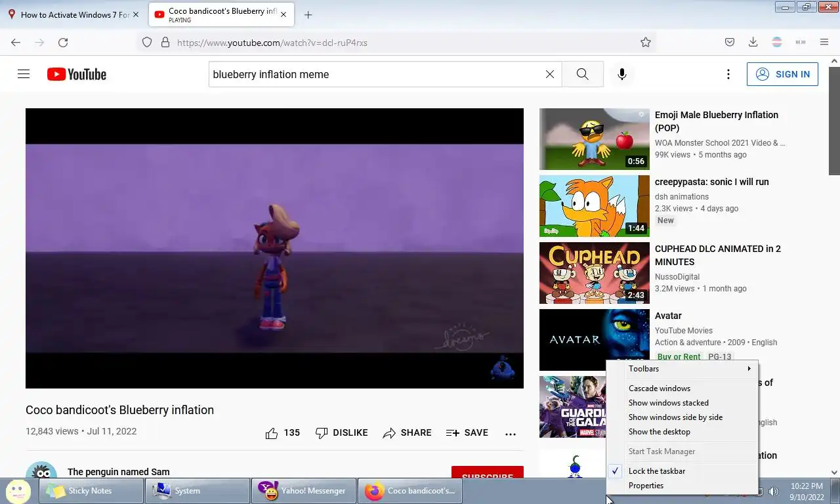Open YouTube settings three-dot menu
Viewport: 840px width, 504px height.
click(728, 74)
